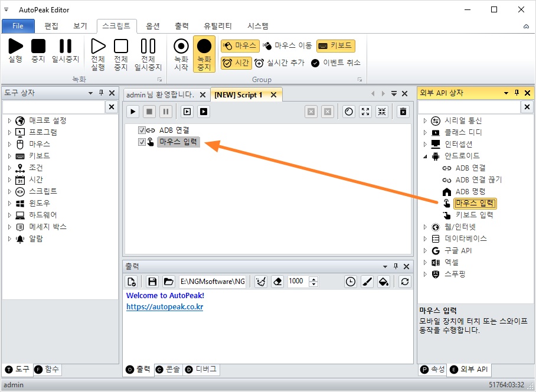Open the autopeak.co.kr link
536x392 pixels.
(165, 307)
